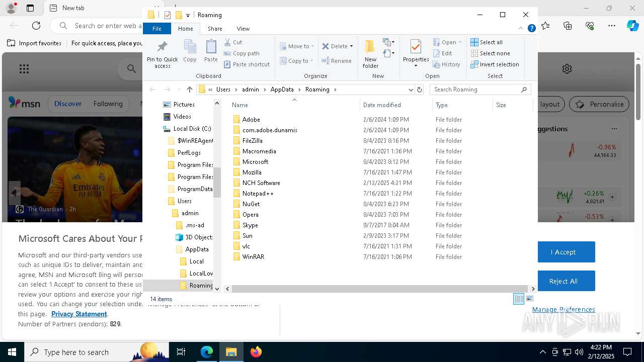The image size is (644, 362).
Task: Open file History command
Action: tap(446, 64)
